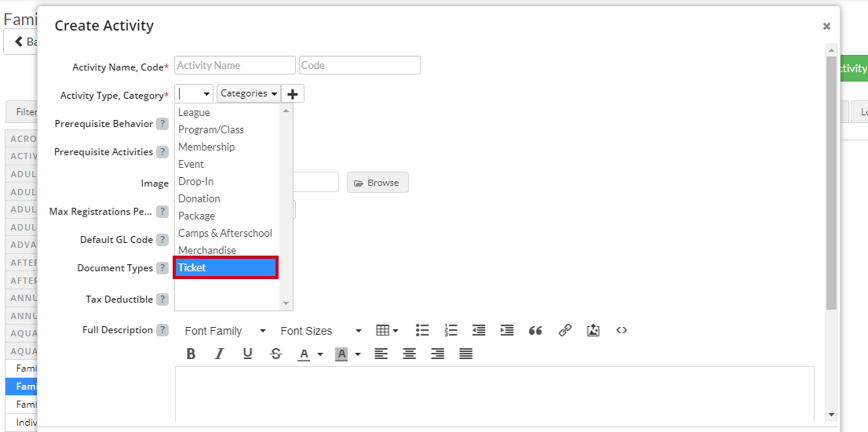Open the Activity Type dropdown arrow
The width and height of the screenshot is (868, 432).
coord(207,94)
